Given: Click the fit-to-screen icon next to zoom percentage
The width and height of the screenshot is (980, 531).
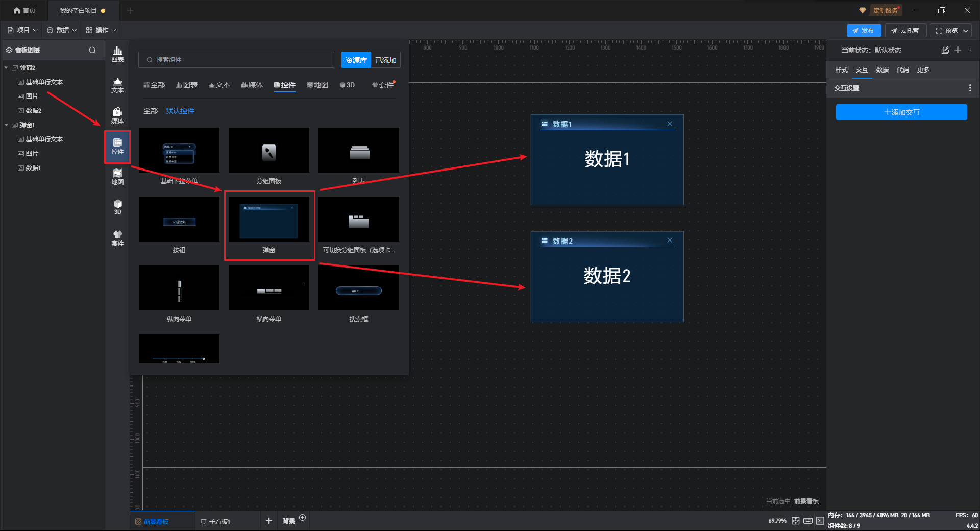Looking at the screenshot, I should 796,521.
